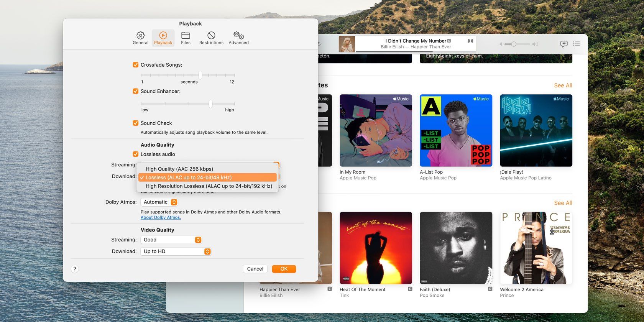Click the Pop Smoke artist name
Screen dimensions: 644x322
(x=432, y=296)
